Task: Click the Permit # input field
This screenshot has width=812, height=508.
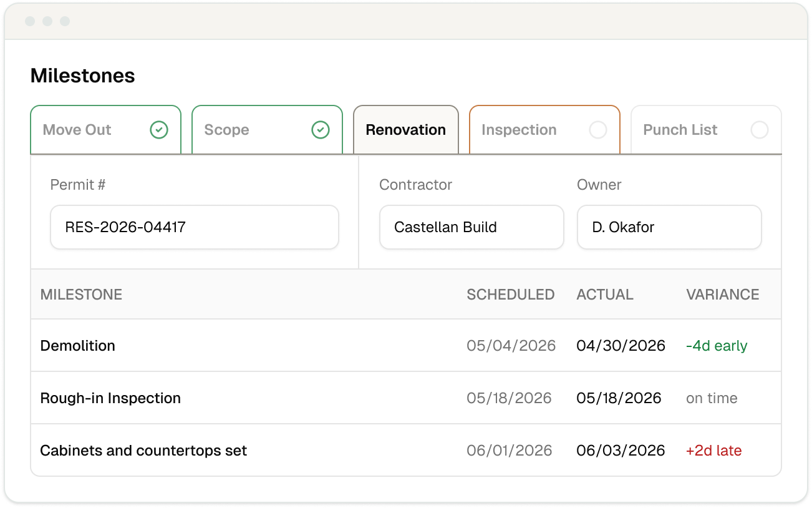Action: [x=195, y=227]
